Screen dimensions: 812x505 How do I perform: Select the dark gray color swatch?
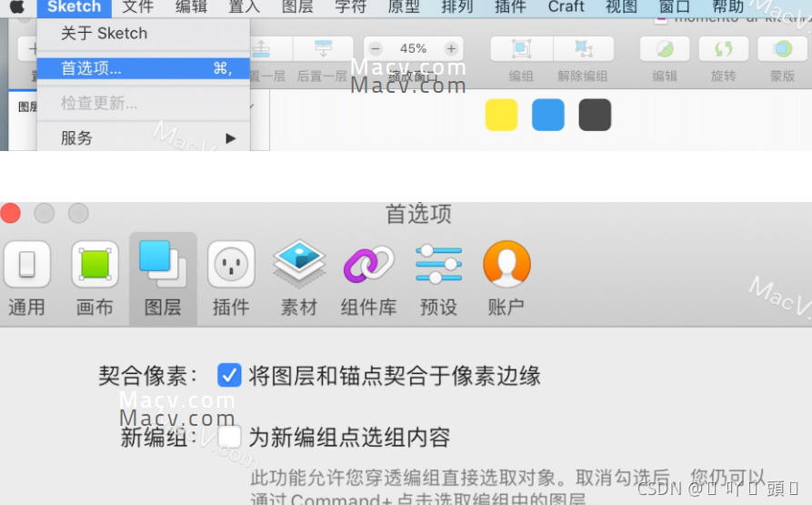[595, 115]
